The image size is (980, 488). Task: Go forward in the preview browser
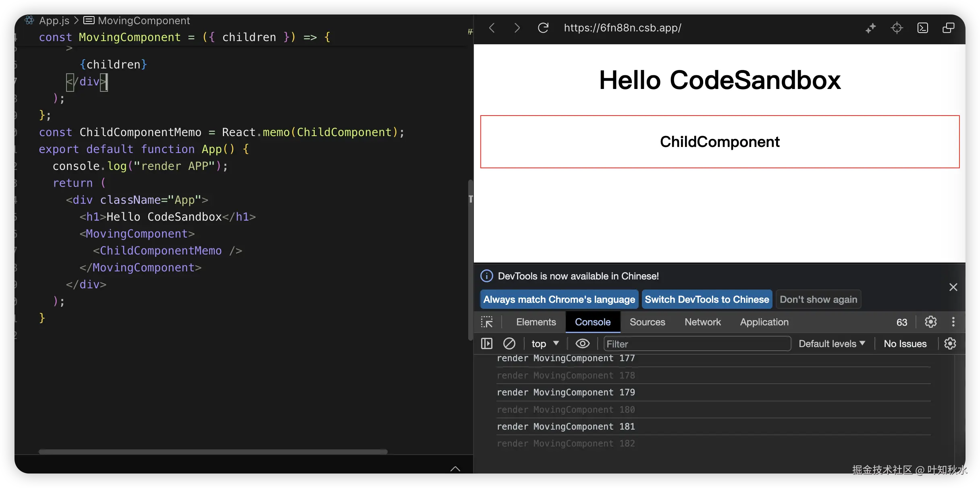tap(517, 28)
